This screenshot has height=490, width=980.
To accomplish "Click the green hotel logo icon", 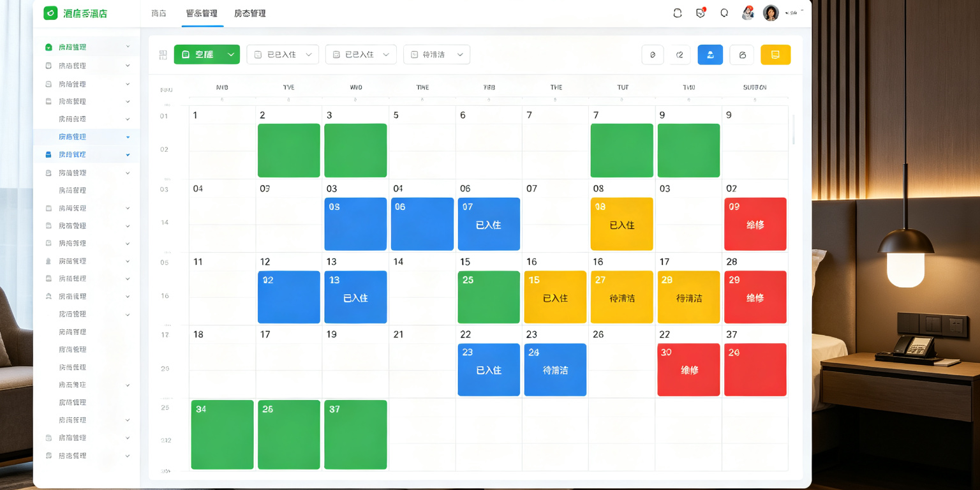I will [50, 13].
